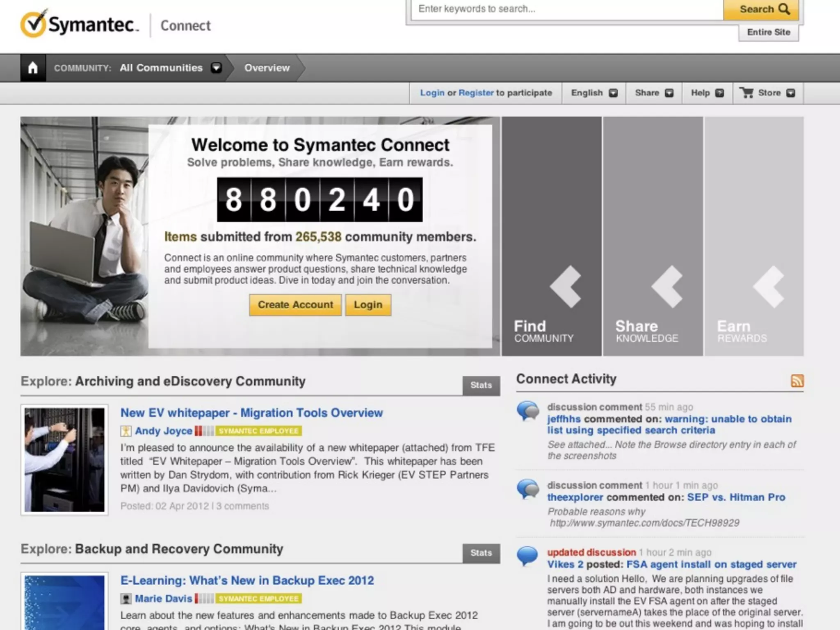
Task: Click theexplorer discussion comment bubble icon
Action: [x=527, y=489]
